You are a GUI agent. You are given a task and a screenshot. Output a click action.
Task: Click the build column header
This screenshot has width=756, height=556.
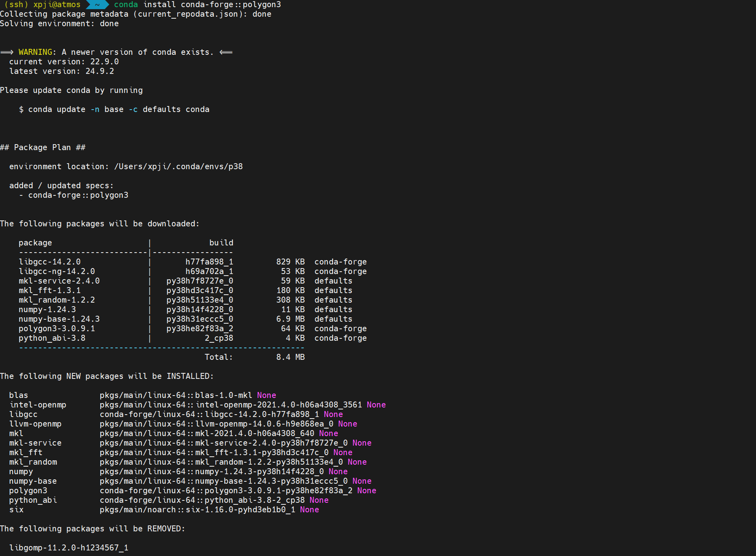pyautogui.click(x=221, y=243)
